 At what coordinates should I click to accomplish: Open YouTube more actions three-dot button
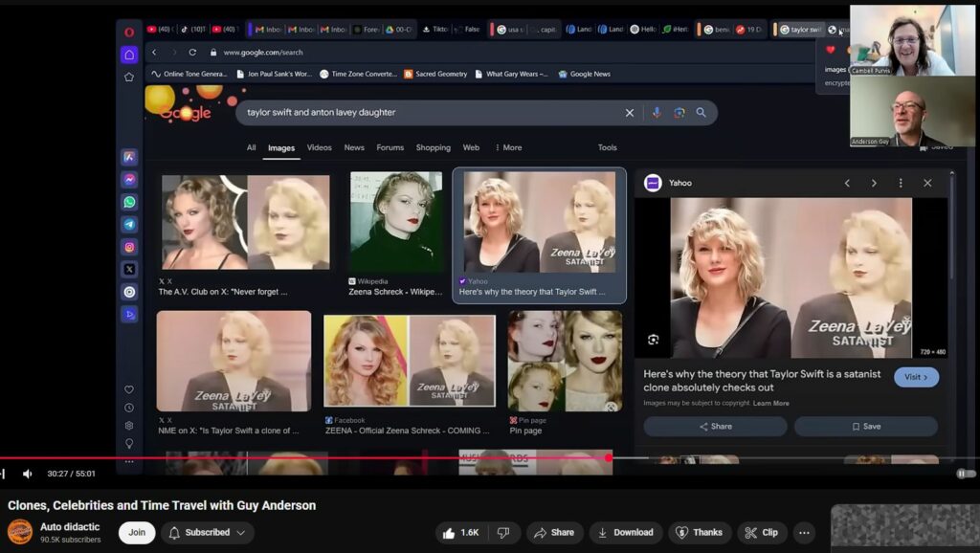click(804, 532)
